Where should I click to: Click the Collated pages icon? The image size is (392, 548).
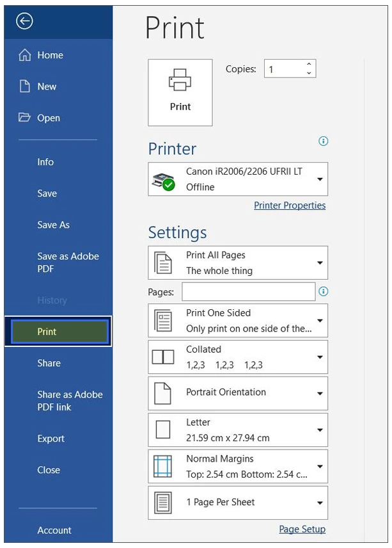click(163, 357)
